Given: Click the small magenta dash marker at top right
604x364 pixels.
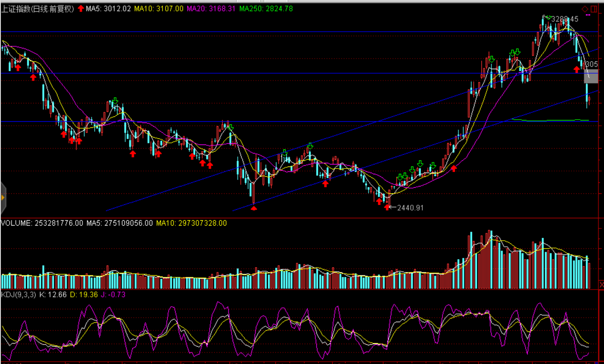Looking at the screenshot, I should click(x=588, y=15).
